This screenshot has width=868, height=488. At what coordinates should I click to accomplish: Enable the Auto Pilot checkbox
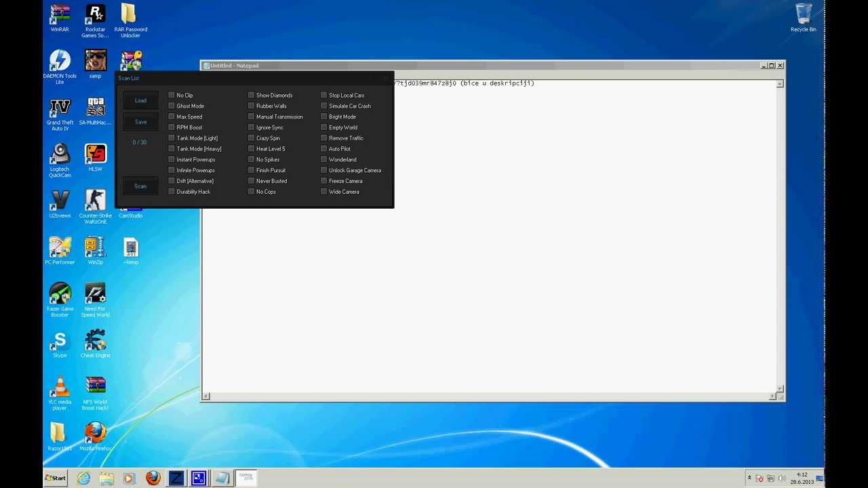point(323,149)
